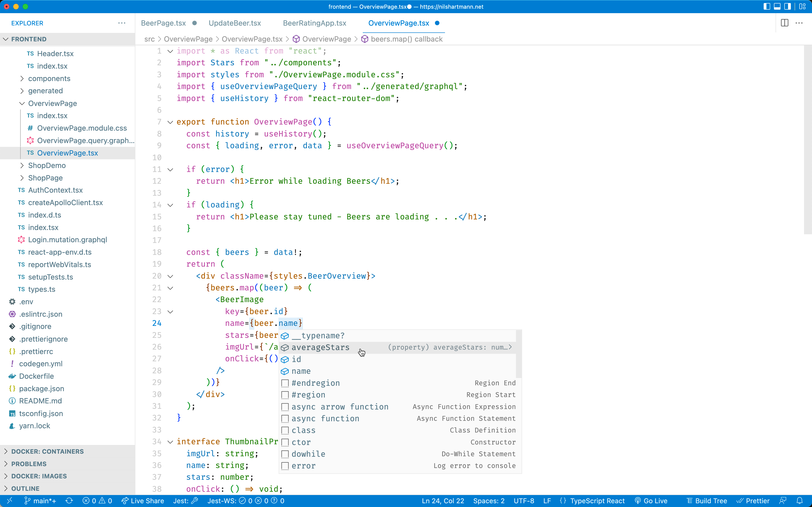The width and height of the screenshot is (812, 507).
Task: Switch to the BeerRatingApp.tsx tab
Action: point(314,23)
